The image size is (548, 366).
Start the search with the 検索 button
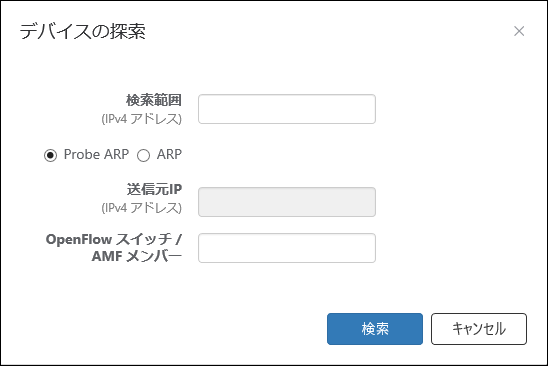tap(375, 329)
